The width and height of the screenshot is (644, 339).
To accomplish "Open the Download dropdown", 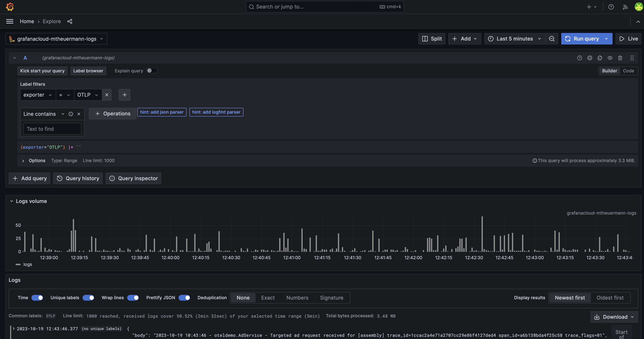I will (614, 317).
